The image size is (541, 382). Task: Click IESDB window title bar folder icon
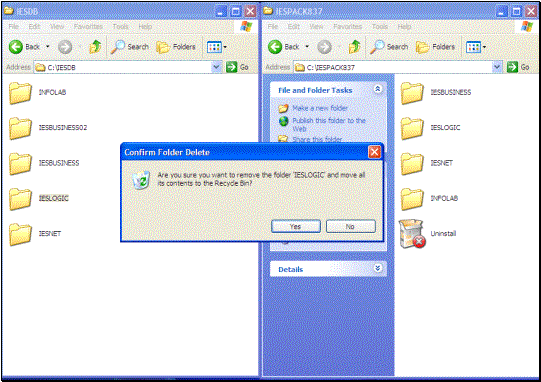point(8,11)
